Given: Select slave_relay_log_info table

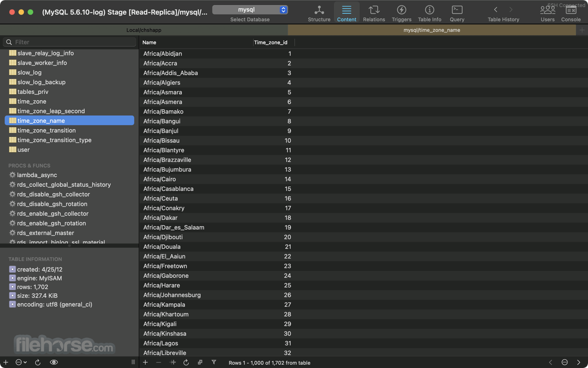Looking at the screenshot, I should click(x=69, y=53).
